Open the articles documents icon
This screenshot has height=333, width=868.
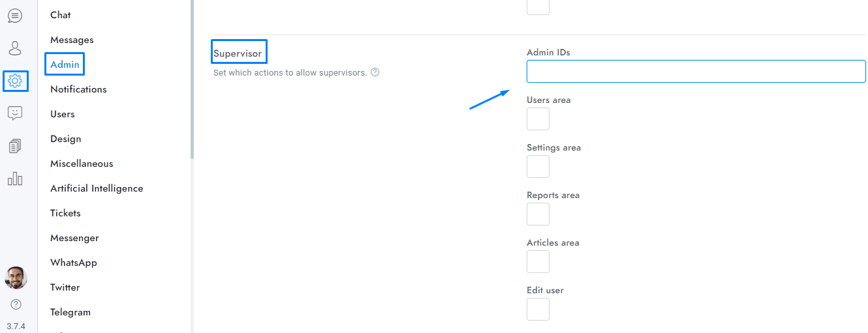coord(15,146)
